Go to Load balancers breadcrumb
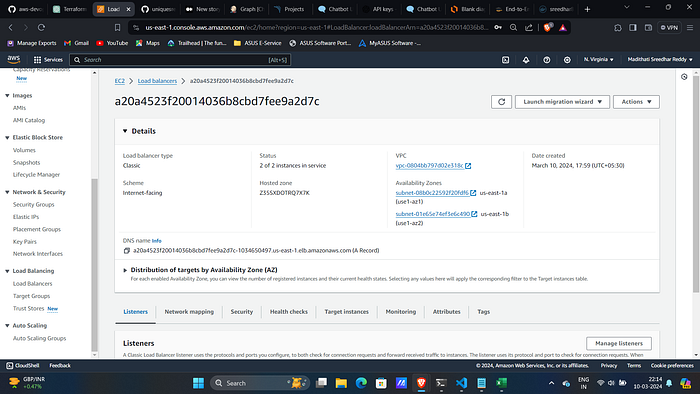 pyautogui.click(x=157, y=81)
